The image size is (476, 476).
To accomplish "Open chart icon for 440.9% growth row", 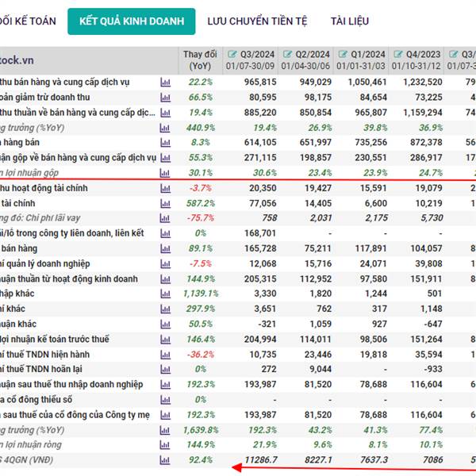I will pos(165,128).
